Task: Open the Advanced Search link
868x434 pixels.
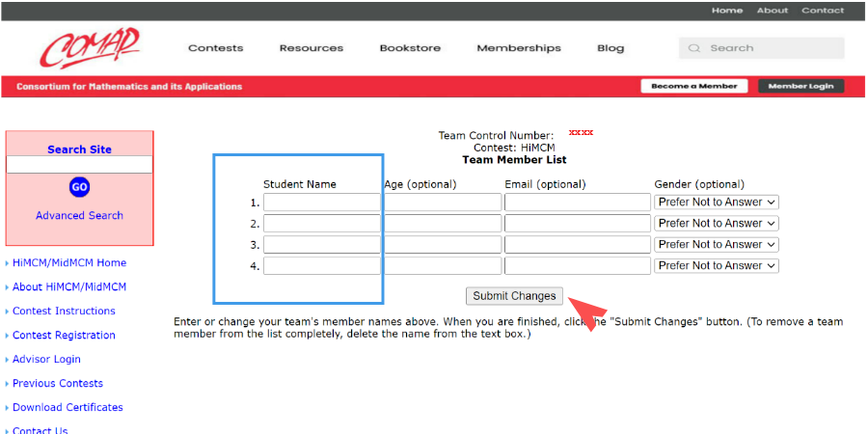Action: pos(80,215)
